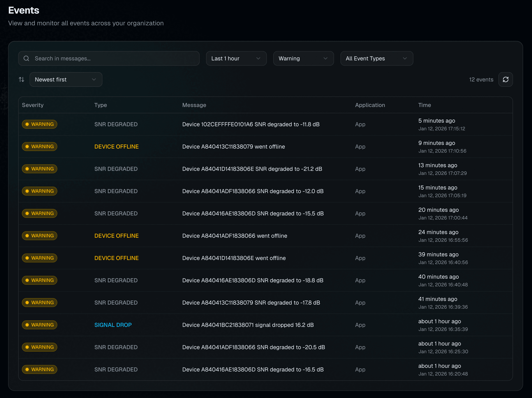
Task: Click the Time column header
Action: (x=425, y=105)
